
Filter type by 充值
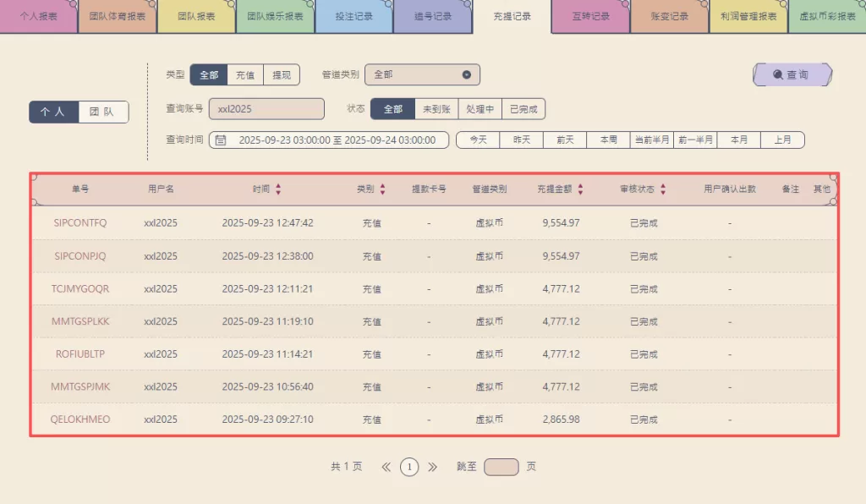point(245,75)
